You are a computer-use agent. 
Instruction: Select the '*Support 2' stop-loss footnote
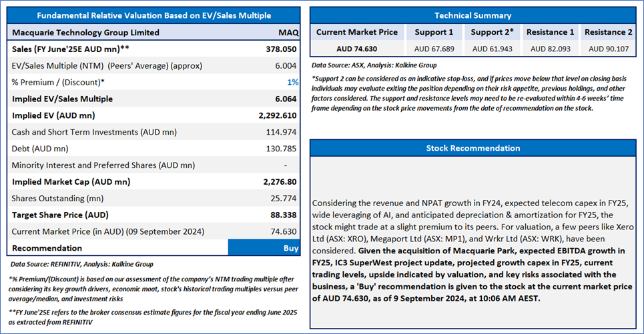469,93
